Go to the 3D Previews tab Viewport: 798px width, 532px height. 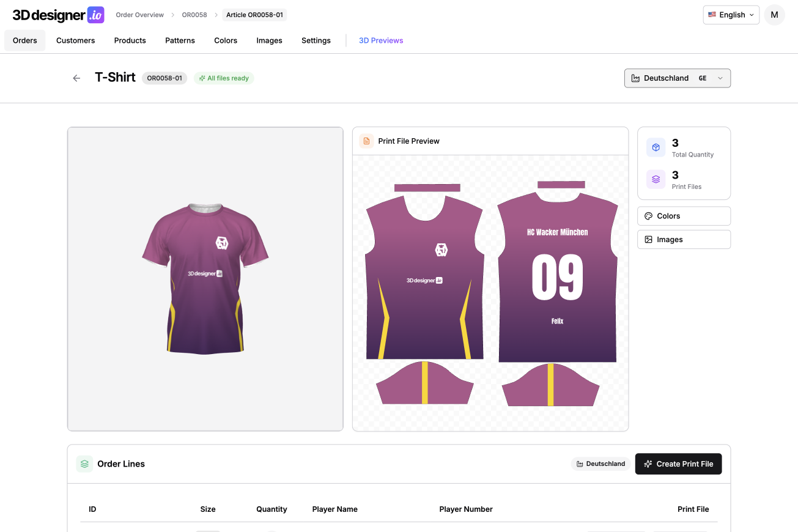pos(381,40)
